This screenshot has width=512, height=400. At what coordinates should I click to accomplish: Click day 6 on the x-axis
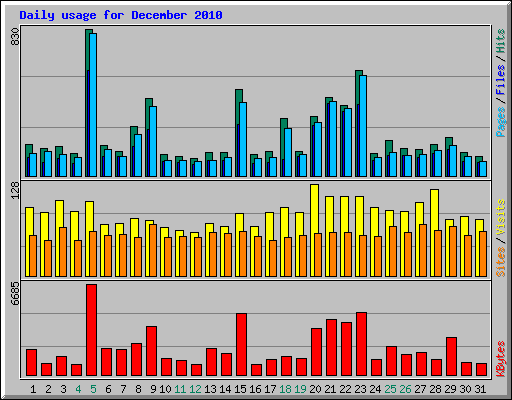coord(108,389)
